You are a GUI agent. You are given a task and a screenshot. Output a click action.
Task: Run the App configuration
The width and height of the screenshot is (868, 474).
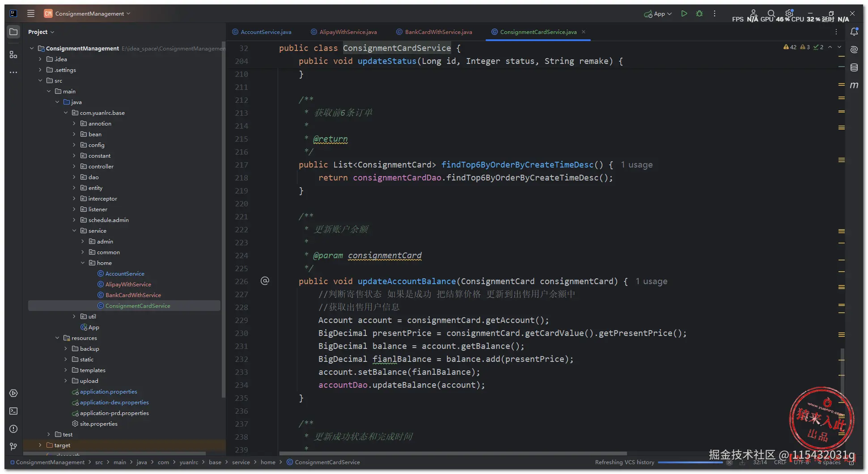click(x=684, y=13)
